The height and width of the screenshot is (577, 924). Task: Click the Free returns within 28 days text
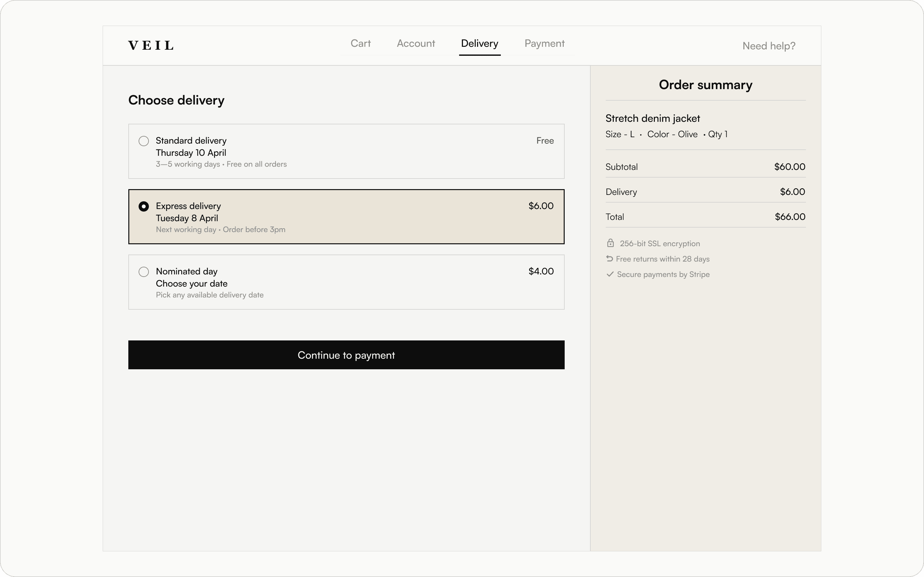click(663, 259)
